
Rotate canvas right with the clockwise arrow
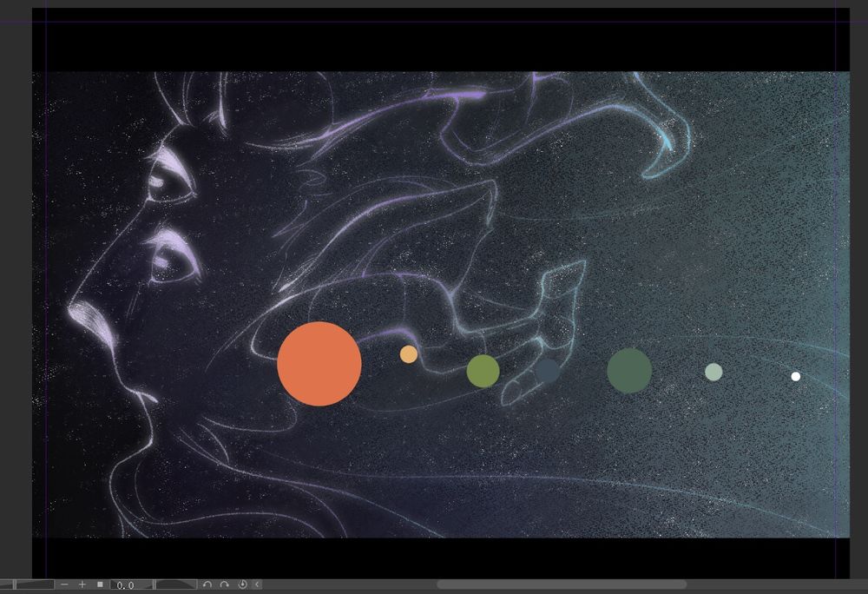224,584
